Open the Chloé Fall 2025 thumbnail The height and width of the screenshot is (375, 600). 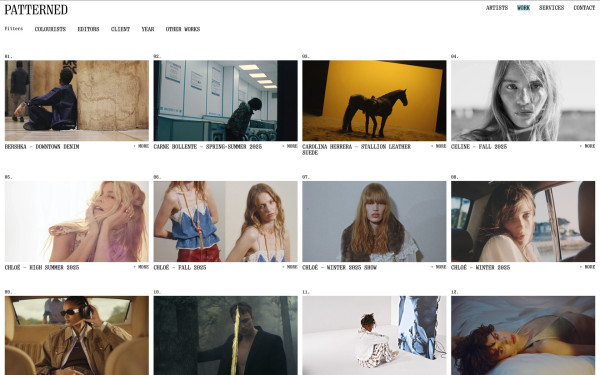(x=225, y=222)
